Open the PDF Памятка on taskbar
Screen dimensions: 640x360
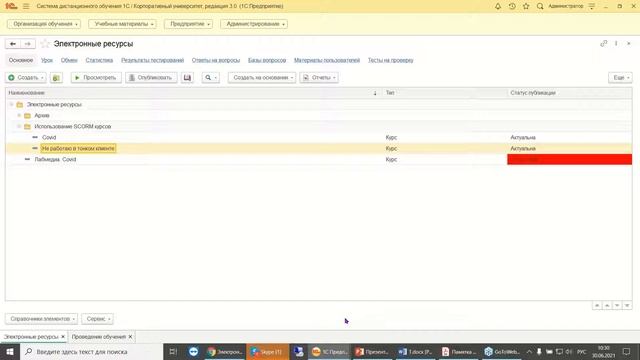point(459,351)
